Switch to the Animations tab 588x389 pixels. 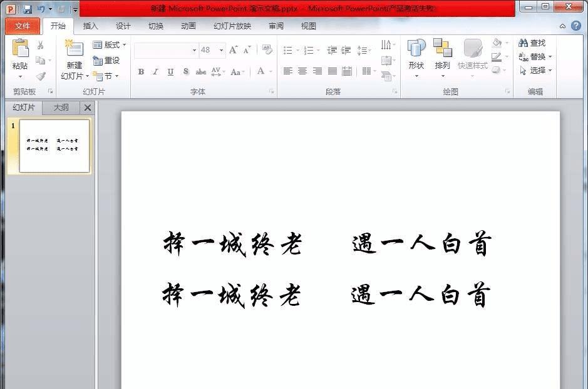tap(188, 26)
